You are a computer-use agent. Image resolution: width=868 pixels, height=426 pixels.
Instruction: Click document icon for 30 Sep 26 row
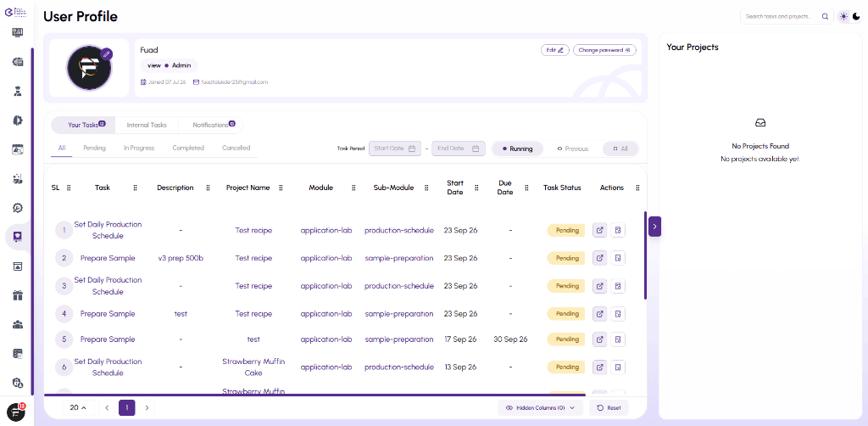click(618, 339)
